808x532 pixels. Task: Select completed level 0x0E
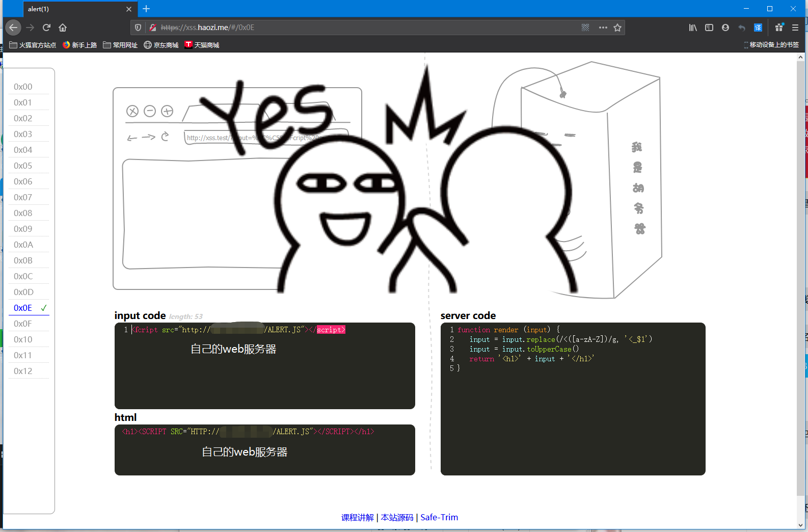click(x=29, y=308)
